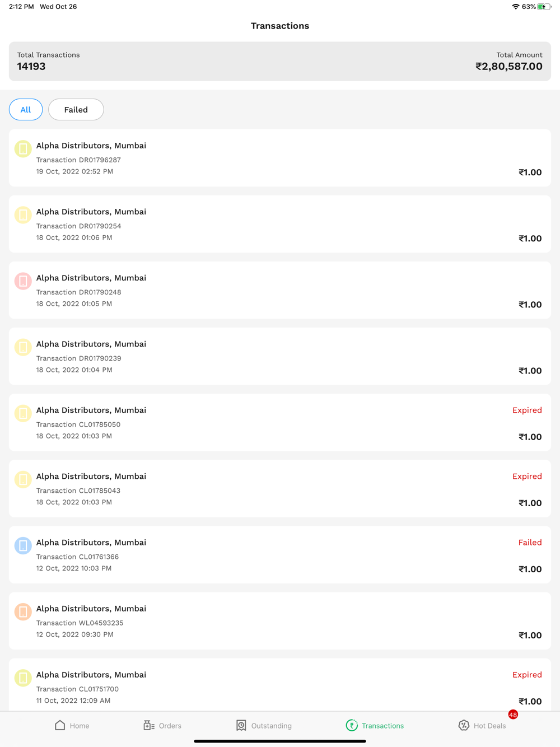Check the Wi-Fi status icon

[516, 7]
